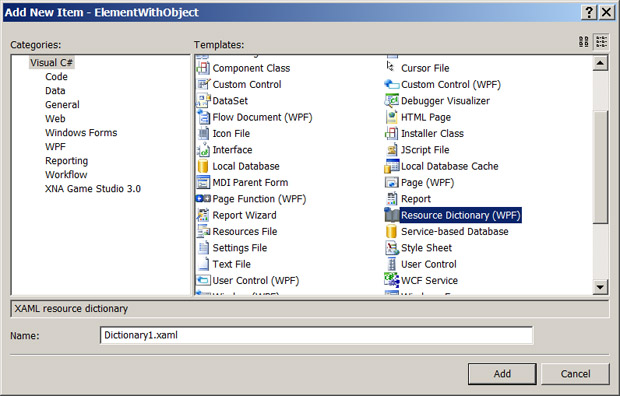Click the Name field containing Dictionary1.xaml

click(x=316, y=335)
